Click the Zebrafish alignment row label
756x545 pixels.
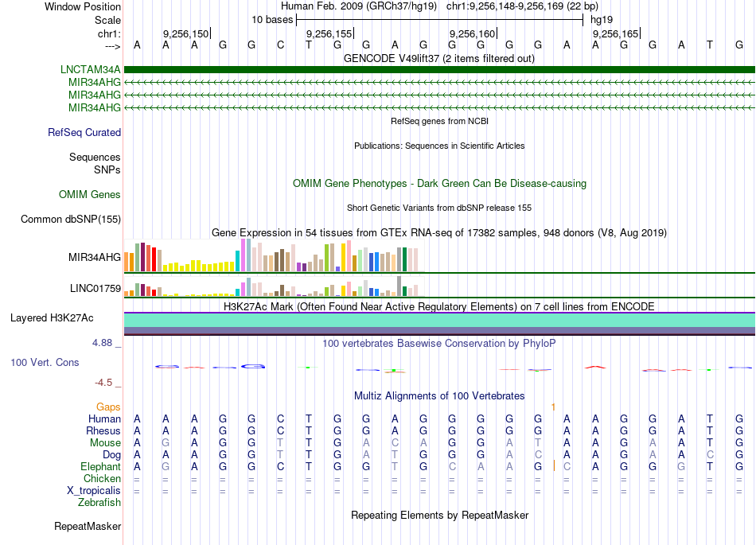(x=99, y=503)
